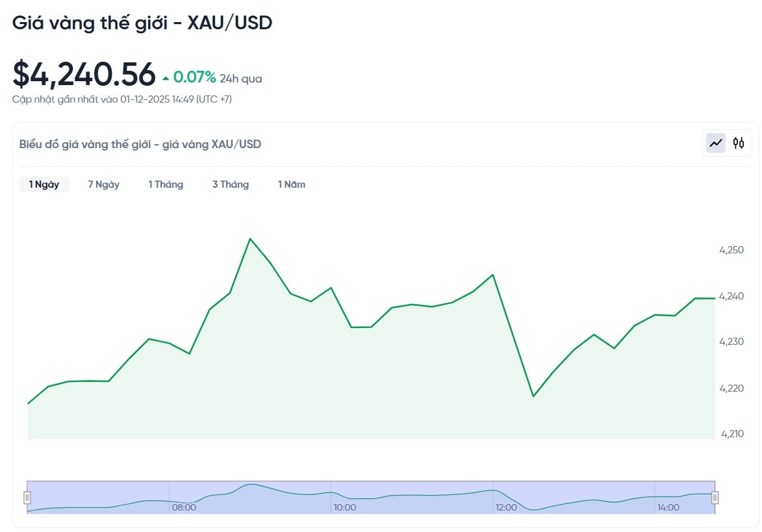Select the 1 Ngày time range tab
This screenshot has width=762, height=532.
[44, 184]
